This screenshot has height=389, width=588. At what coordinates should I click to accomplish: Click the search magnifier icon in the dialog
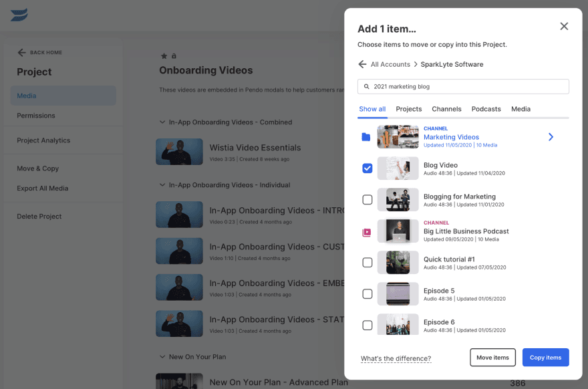pyautogui.click(x=366, y=86)
